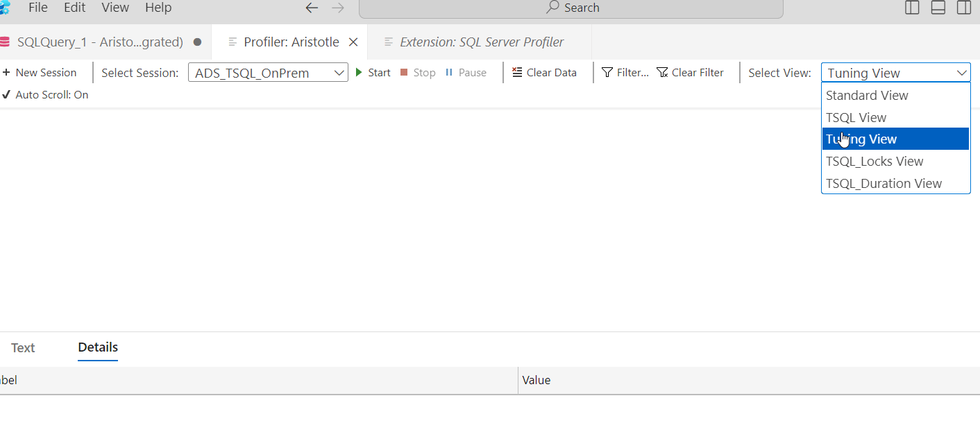Open the Filter dialog
Viewport: 980px width, 423px height.
[625, 73]
